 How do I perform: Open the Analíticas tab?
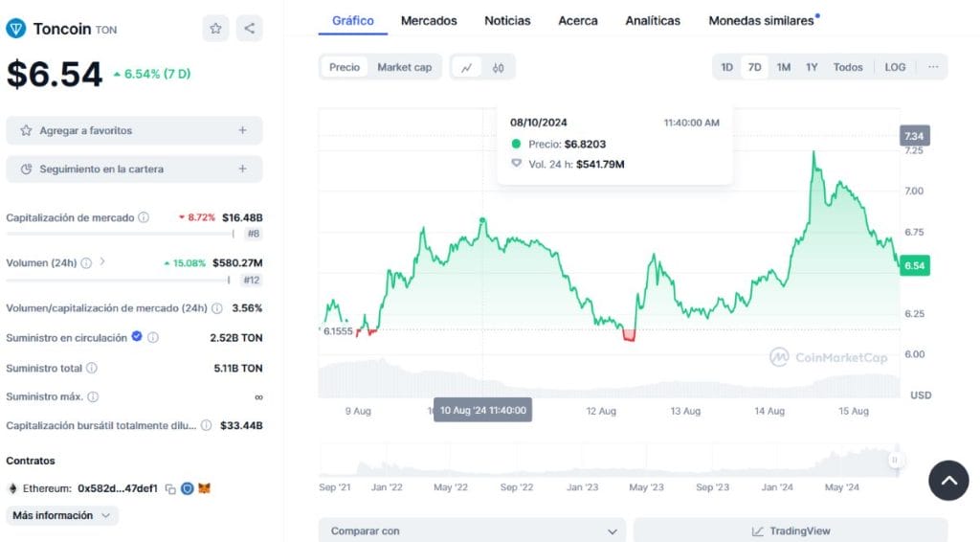pyautogui.click(x=653, y=21)
